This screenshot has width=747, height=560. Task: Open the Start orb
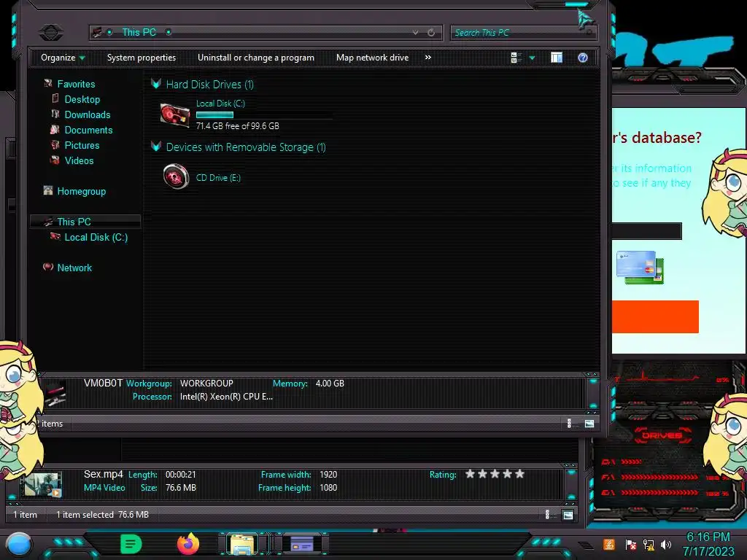point(19,545)
